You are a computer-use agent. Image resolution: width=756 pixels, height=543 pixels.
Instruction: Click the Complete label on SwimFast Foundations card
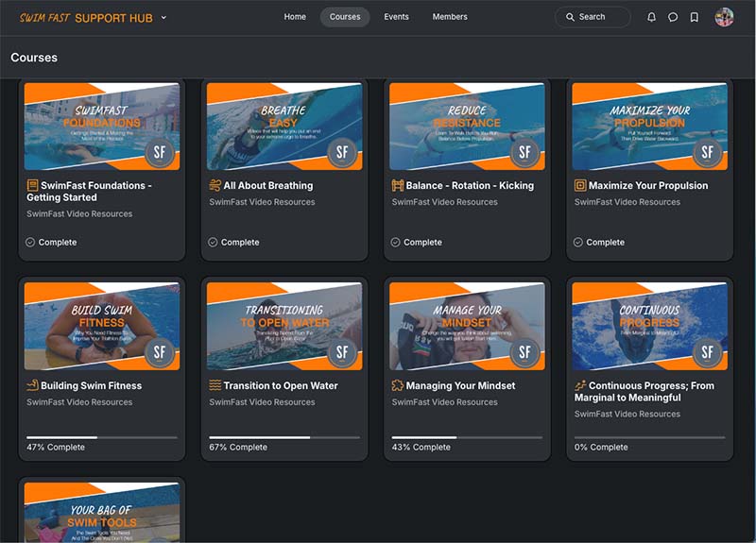pyautogui.click(x=58, y=242)
